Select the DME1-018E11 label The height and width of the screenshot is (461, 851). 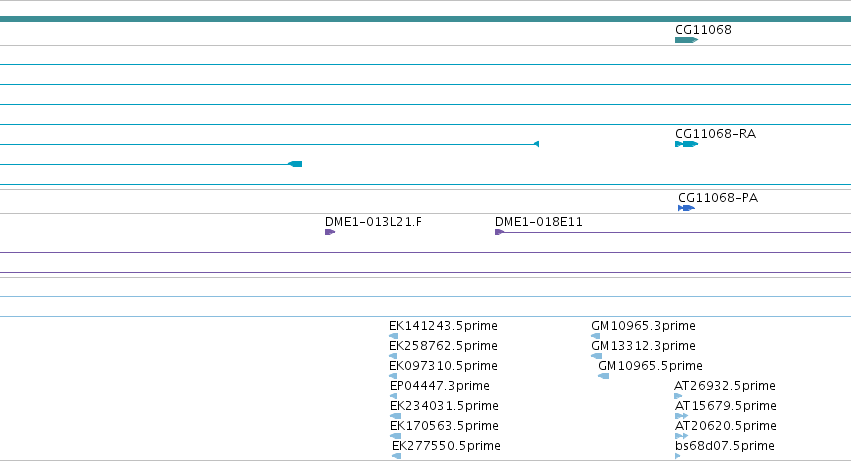[x=538, y=222]
